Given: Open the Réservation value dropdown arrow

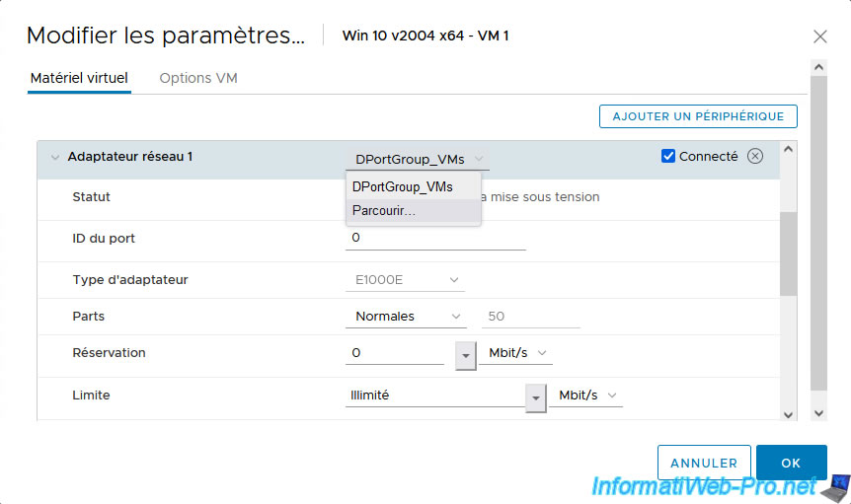Looking at the screenshot, I should (465, 354).
